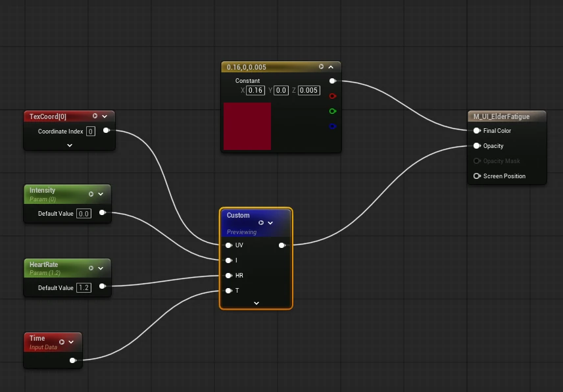This screenshot has width=563, height=392.
Task: Expand Custom node's bottom chevron
Action: (x=257, y=303)
